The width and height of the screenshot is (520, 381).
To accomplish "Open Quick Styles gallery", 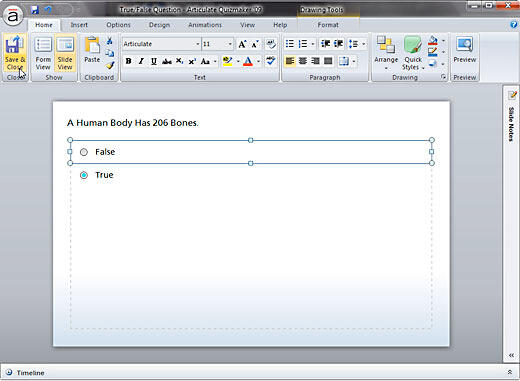I will coord(413,53).
